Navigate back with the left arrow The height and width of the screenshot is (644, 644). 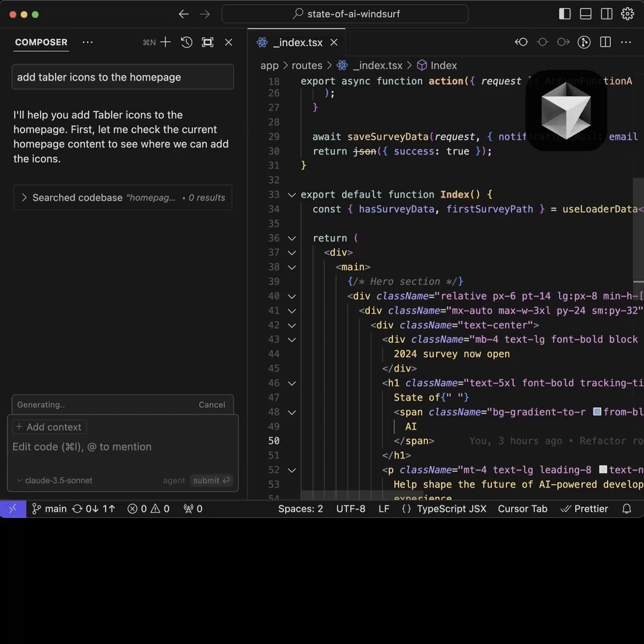(184, 14)
